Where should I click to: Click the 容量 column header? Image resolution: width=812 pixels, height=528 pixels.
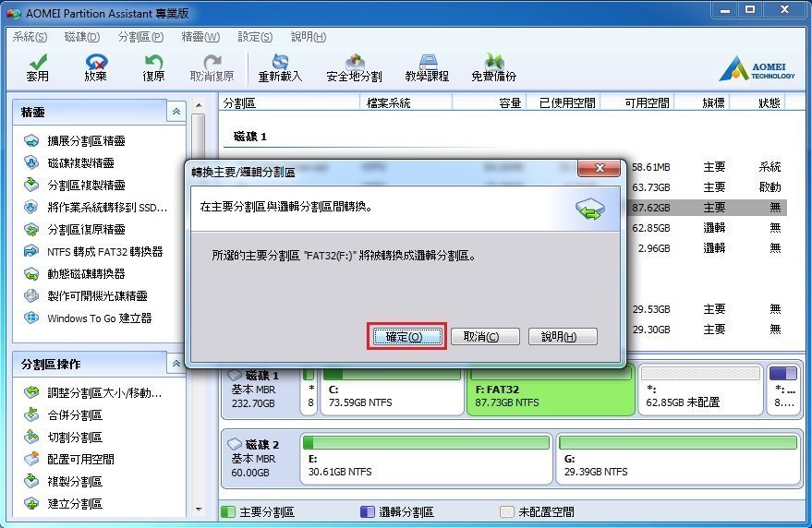point(510,103)
